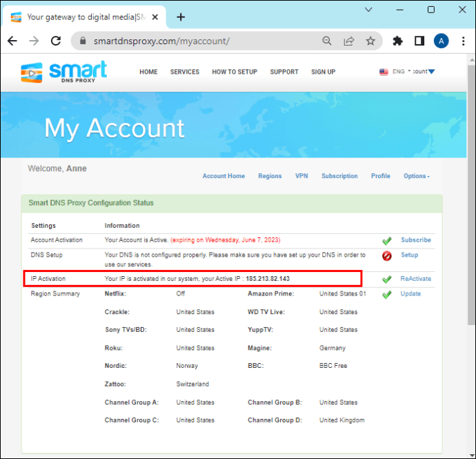Screen dimensions: 476x459
Task: Click the Netflix value Off
Action: click(180, 294)
